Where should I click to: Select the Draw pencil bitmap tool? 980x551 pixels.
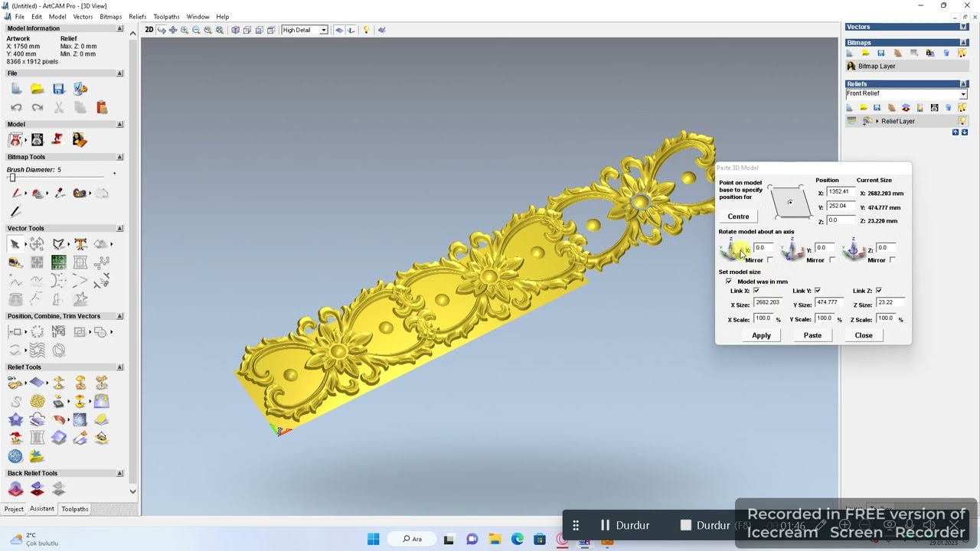(16, 212)
